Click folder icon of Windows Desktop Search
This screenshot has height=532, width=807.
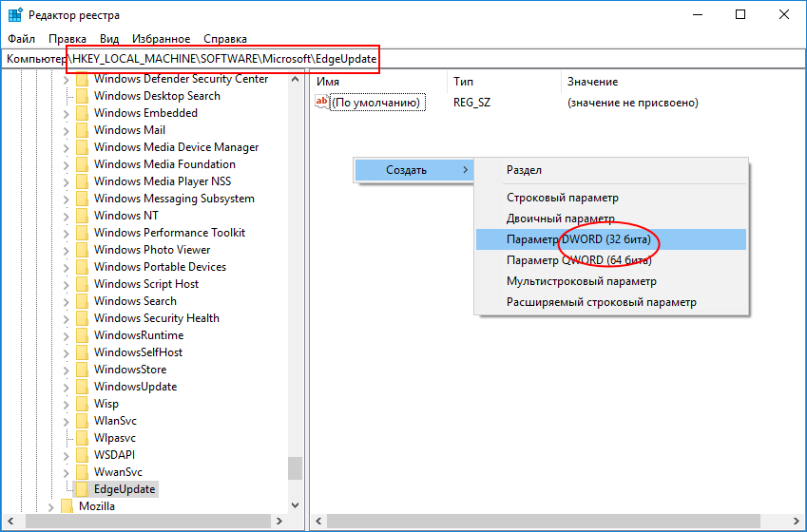(82, 96)
